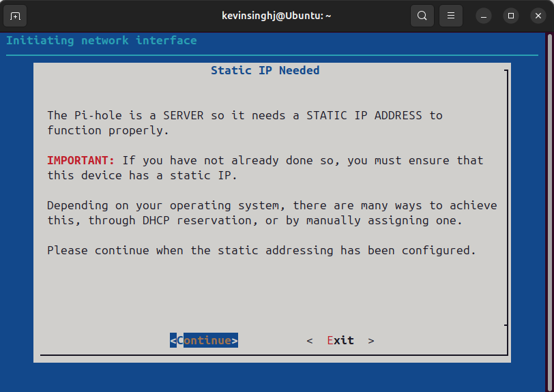554x392 pixels.
Task: Click the 'this, through DHCP reservation' line
Action: 254,220
